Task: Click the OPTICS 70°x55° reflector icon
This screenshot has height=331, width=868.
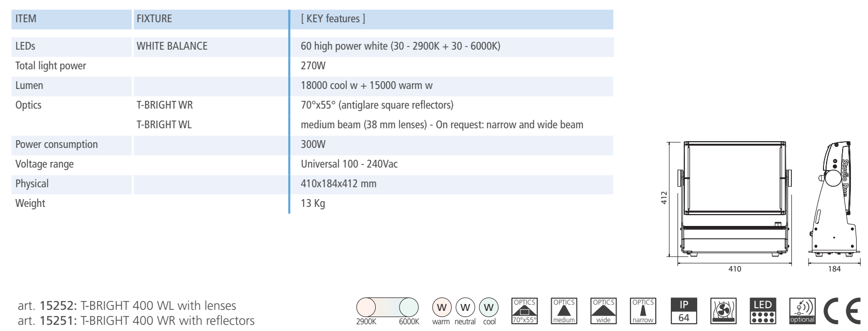Action: point(524,311)
